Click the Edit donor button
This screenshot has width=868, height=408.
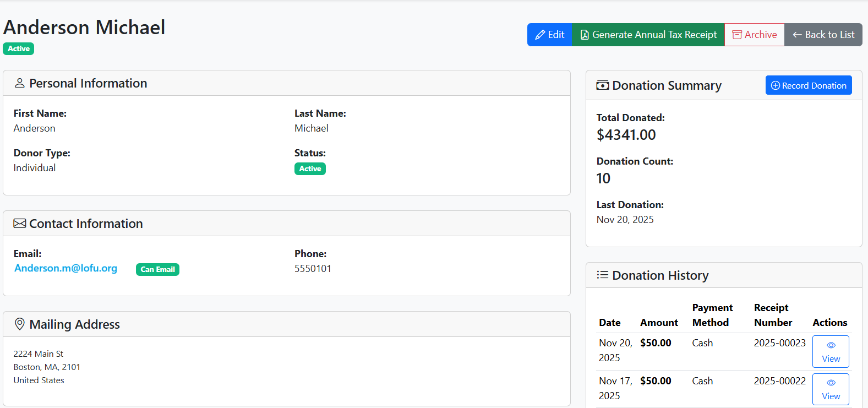tap(550, 35)
